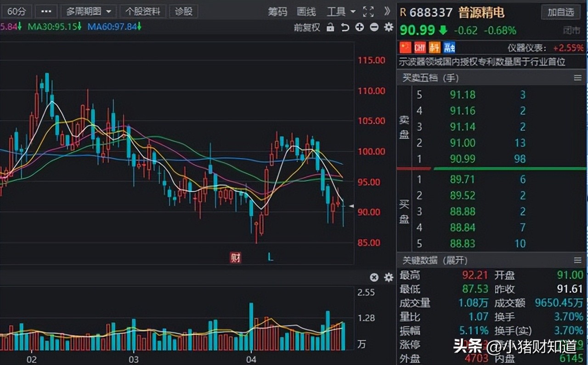Click the fullscreen chart expand icon
Screen dimensions: 588x365
click(368, 11)
